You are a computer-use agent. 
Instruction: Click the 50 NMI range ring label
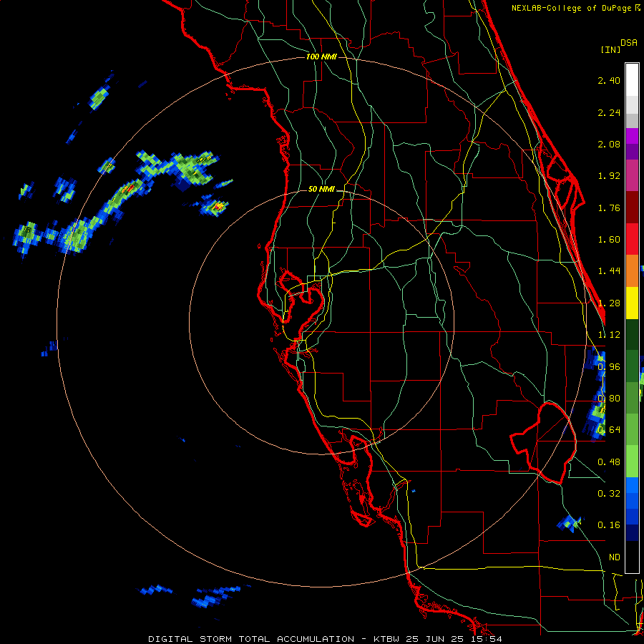[x=321, y=189]
